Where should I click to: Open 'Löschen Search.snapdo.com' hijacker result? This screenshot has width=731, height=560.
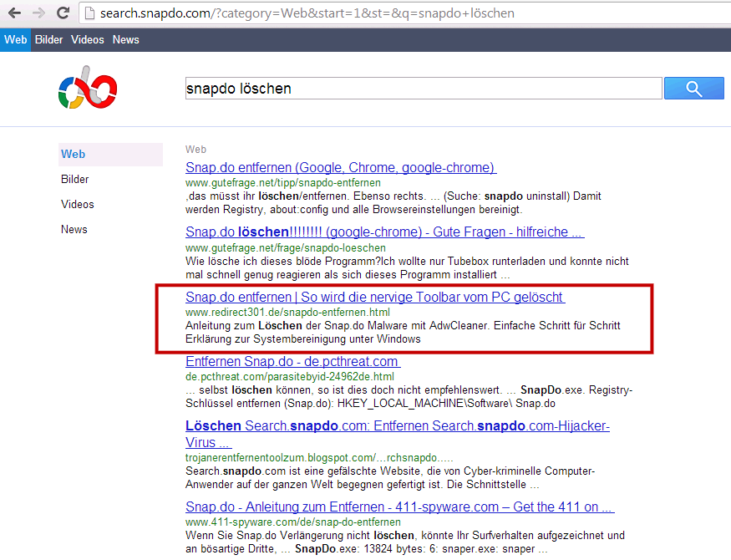point(397,434)
